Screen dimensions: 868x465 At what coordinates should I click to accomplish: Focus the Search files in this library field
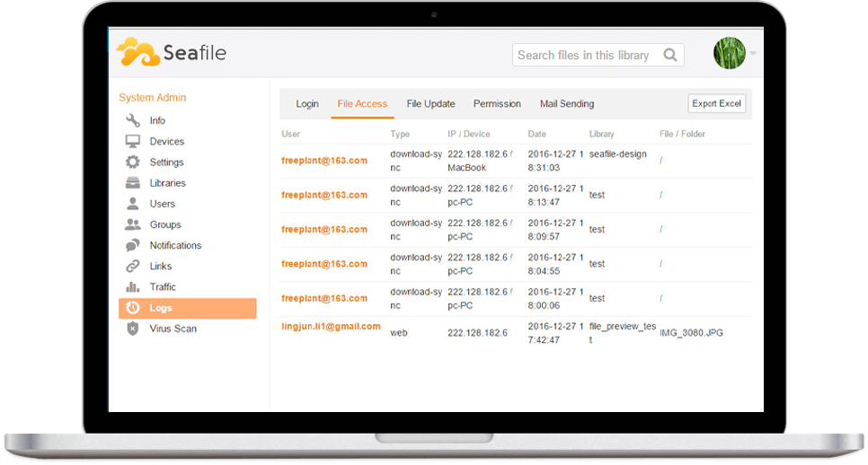[598, 55]
